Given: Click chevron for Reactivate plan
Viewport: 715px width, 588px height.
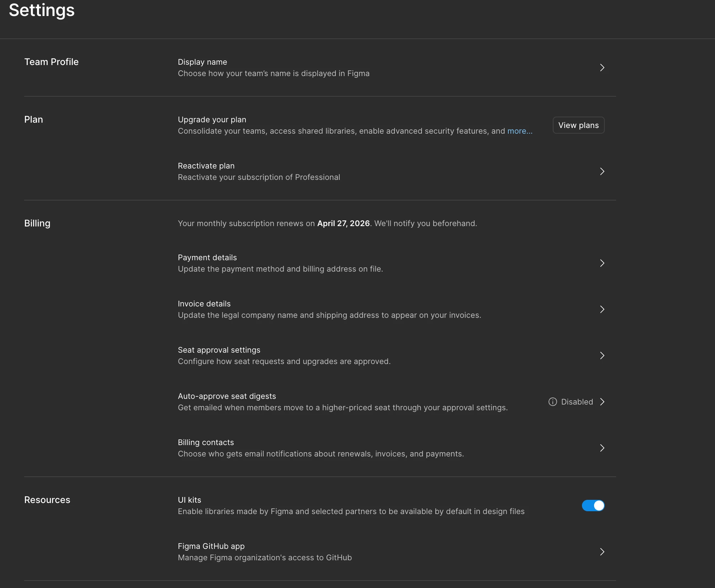Looking at the screenshot, I should click(x=602, y=171).
